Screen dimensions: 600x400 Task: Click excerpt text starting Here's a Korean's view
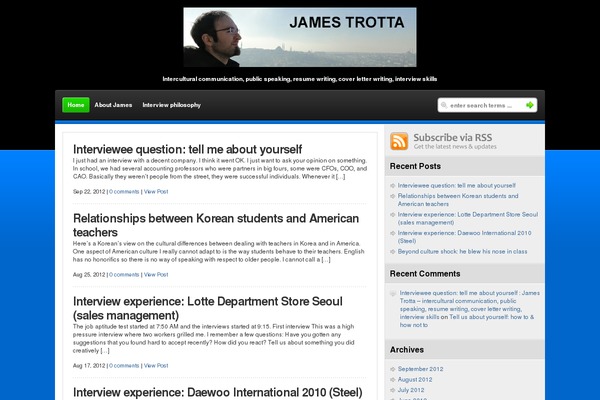pyautogui.click(x=218, y=251)
